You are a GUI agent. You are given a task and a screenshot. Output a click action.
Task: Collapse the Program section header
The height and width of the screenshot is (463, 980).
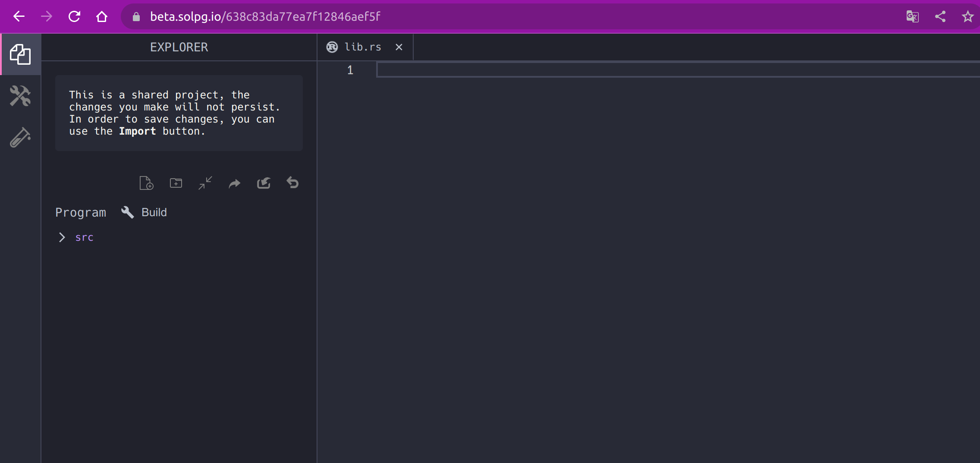click(x=81, y=212)
